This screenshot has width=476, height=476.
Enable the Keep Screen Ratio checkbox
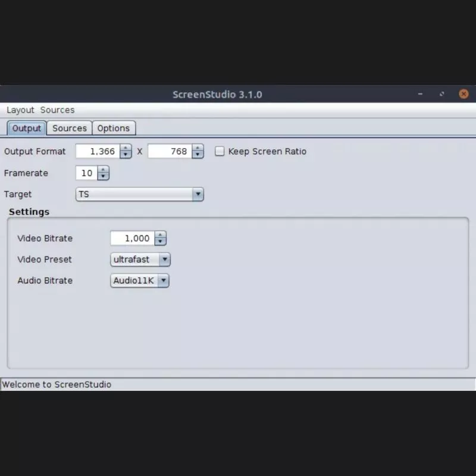(220, 151)
